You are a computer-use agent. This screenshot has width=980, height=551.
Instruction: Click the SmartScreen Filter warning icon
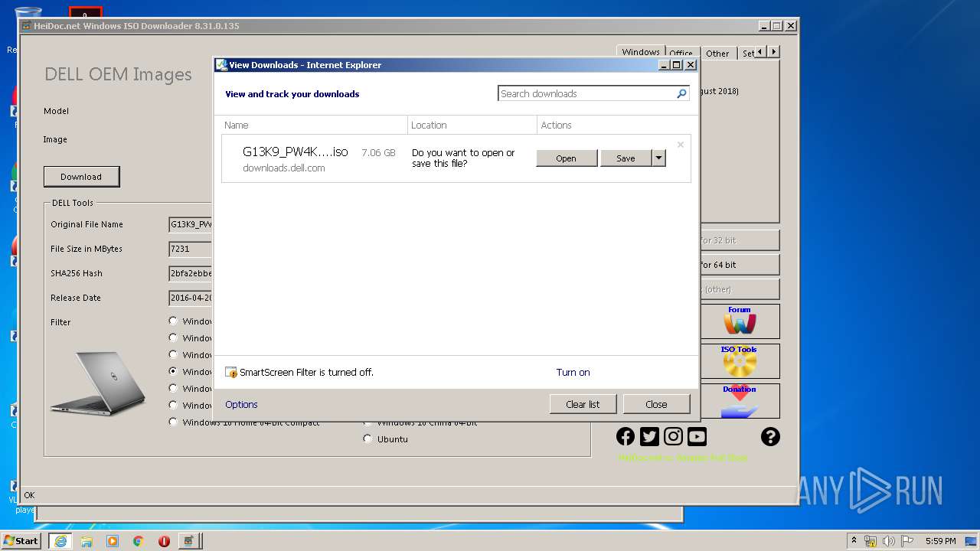point(231,373)
